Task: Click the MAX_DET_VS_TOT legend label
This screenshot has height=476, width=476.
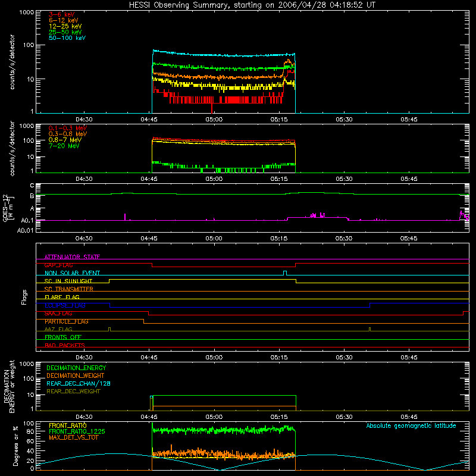Action: [x=74, y=437]
